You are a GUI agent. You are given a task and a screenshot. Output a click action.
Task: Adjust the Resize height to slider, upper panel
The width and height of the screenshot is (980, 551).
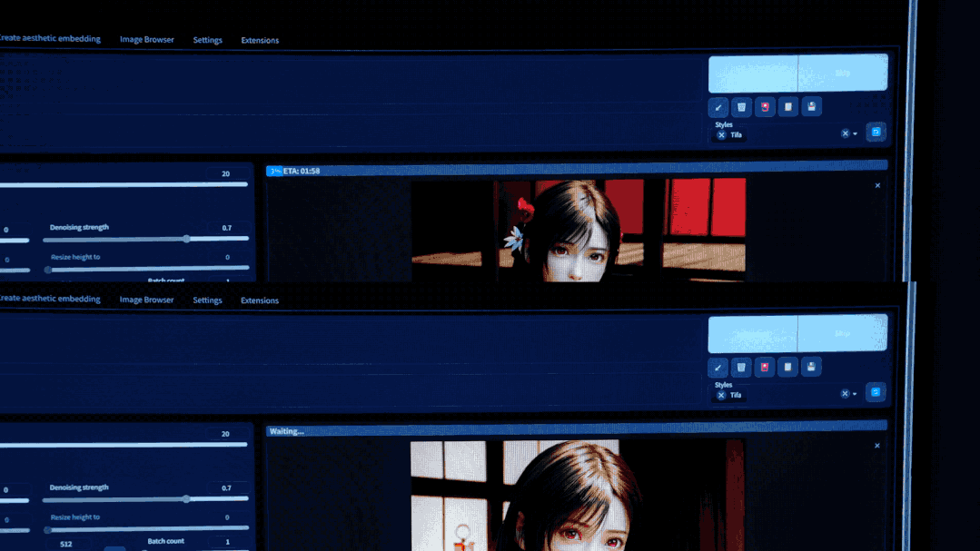(147, 269)
